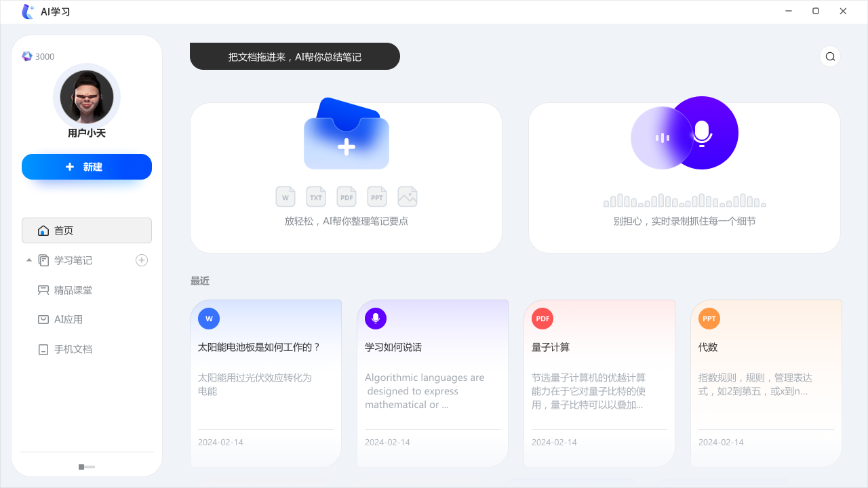This screenshot has height=488, width=868.
Task: Collapse the 学习笔记 section
Action: [x=28, y=260]
